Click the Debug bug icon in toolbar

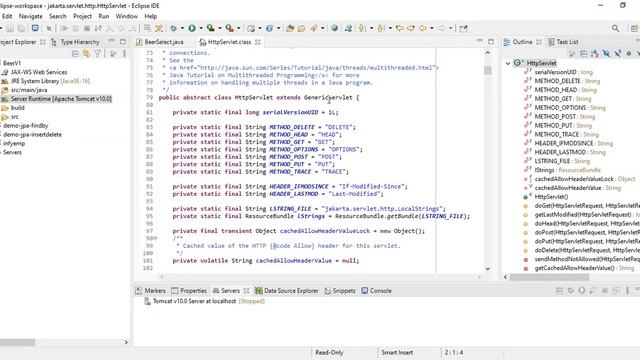pyautogui.click(x=173, y=28)
